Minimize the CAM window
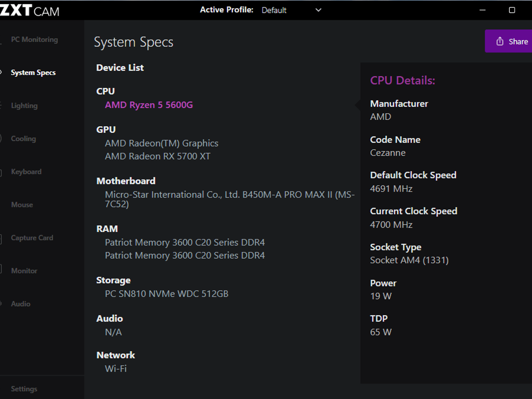532x399 pixels. (482, 10)
